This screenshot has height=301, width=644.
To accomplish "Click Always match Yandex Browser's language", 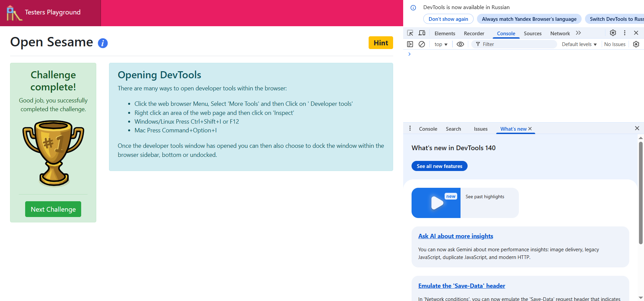I will 529,19.
